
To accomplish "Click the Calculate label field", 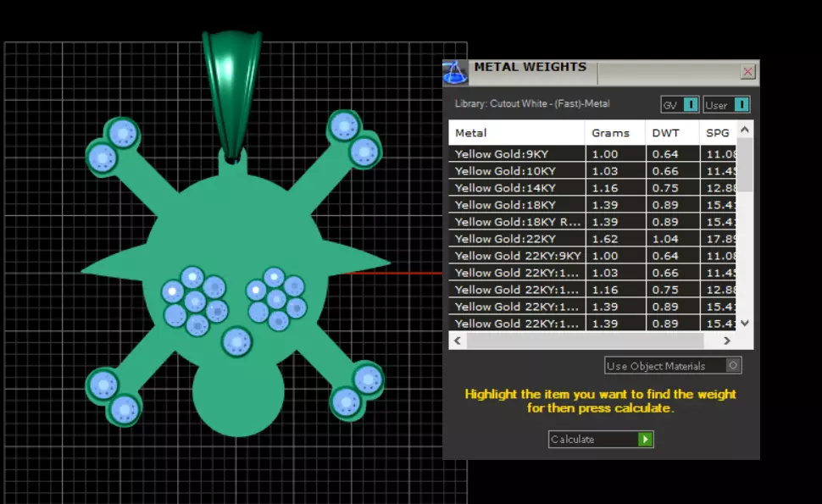I will pos(593,439).
